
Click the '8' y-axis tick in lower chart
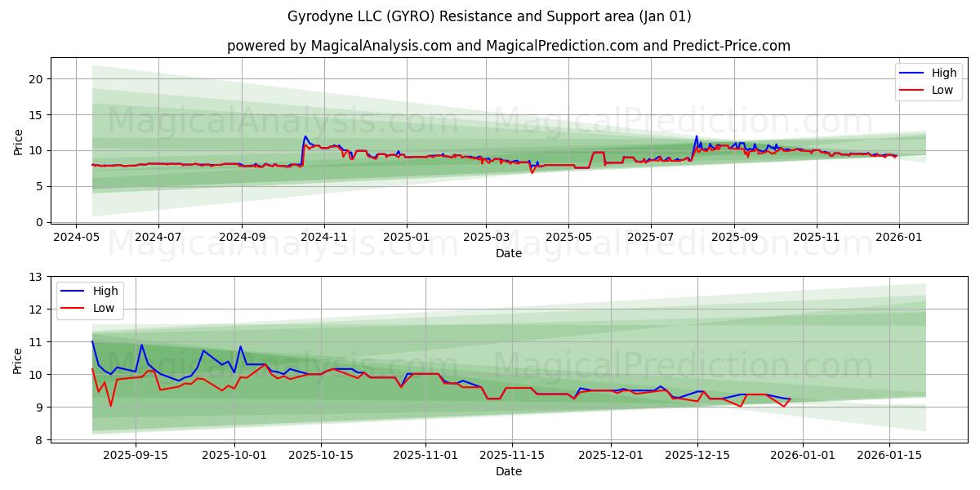(x=38, y=439)
